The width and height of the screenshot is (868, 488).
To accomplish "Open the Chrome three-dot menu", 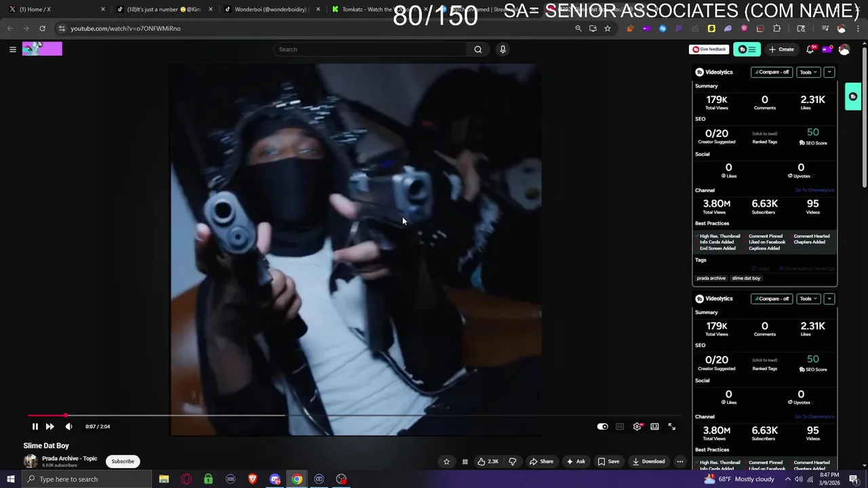I will pos(856,28).
